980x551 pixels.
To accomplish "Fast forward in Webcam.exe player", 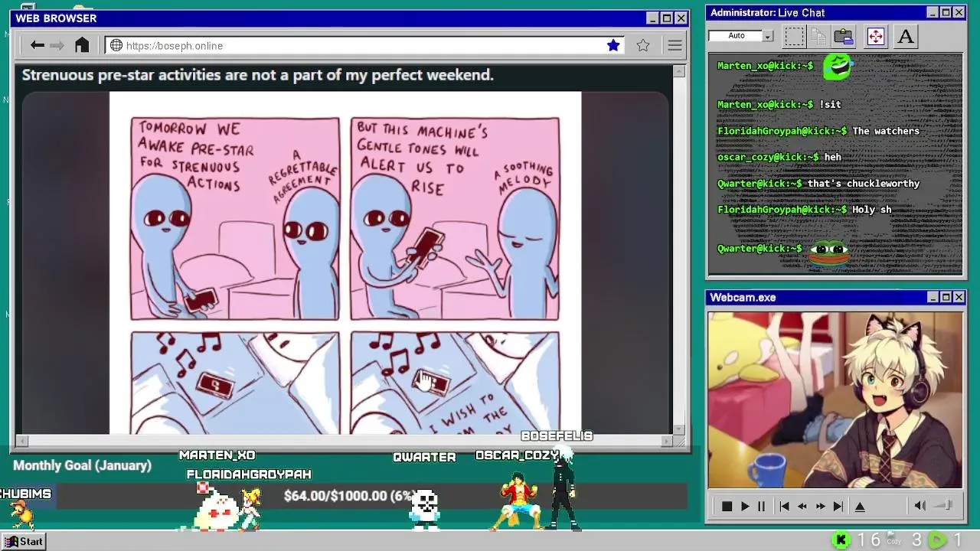I will point(821,506).
